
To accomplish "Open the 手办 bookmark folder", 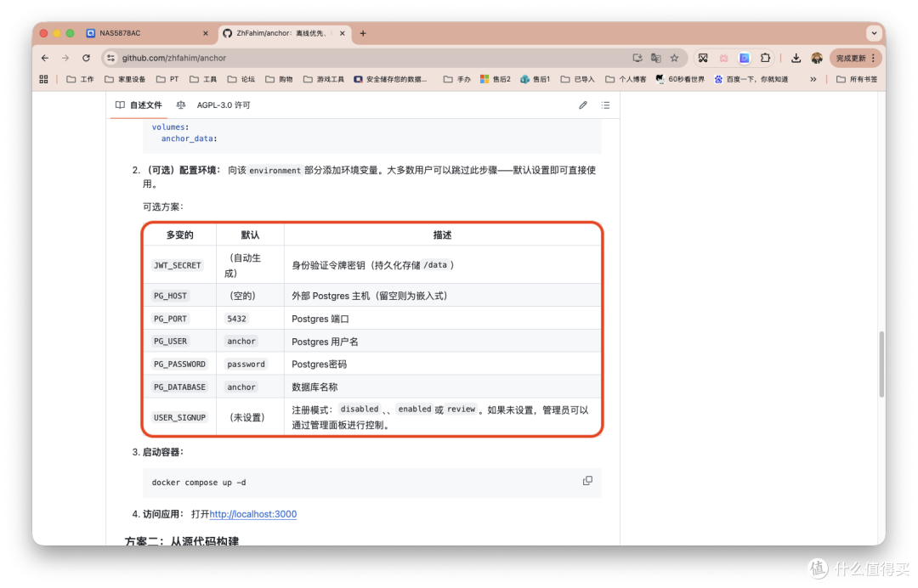I will [457, 79].
